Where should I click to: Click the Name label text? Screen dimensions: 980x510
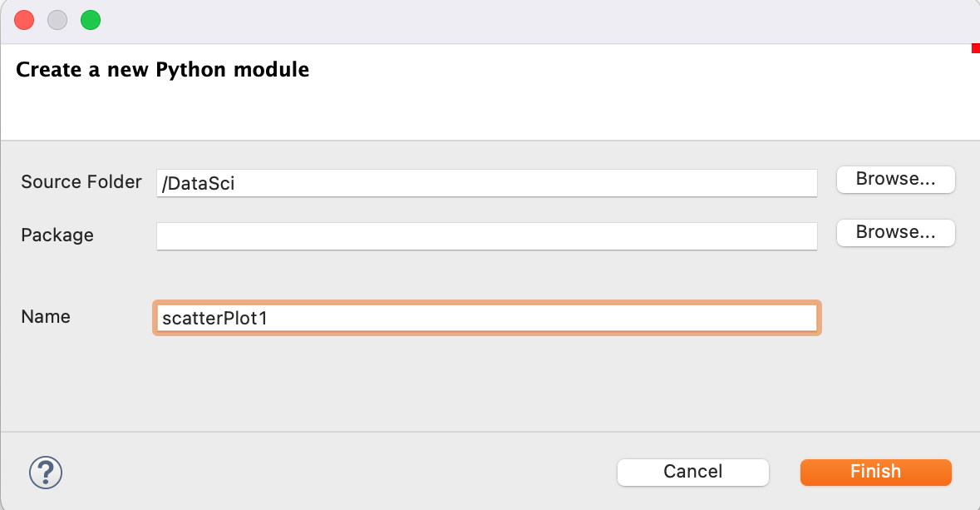tap(46, 317)
